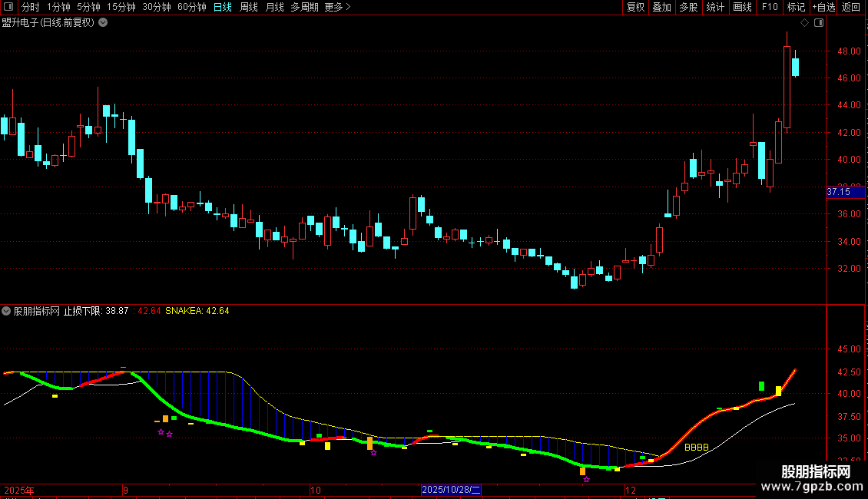868x499 pixels.
Task: Click the 复权 adjustment button
Action: tap(635, 7)
